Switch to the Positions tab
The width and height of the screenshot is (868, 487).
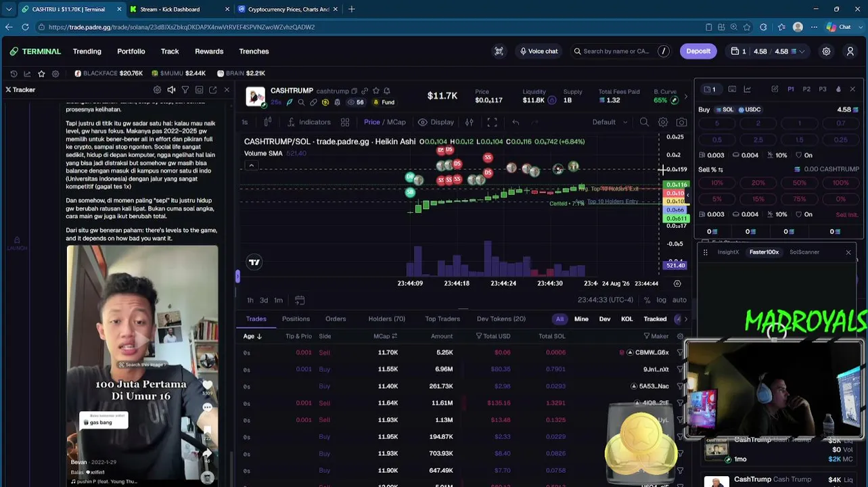[x=296, y=319]
